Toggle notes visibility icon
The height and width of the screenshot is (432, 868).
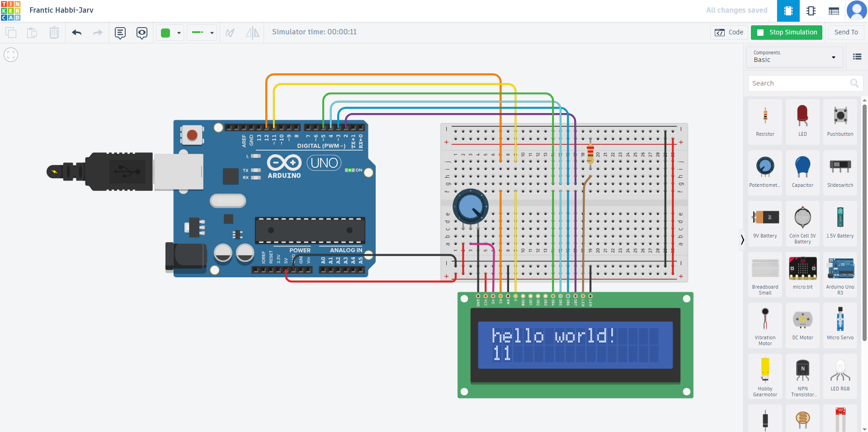[x=142, y=33]
